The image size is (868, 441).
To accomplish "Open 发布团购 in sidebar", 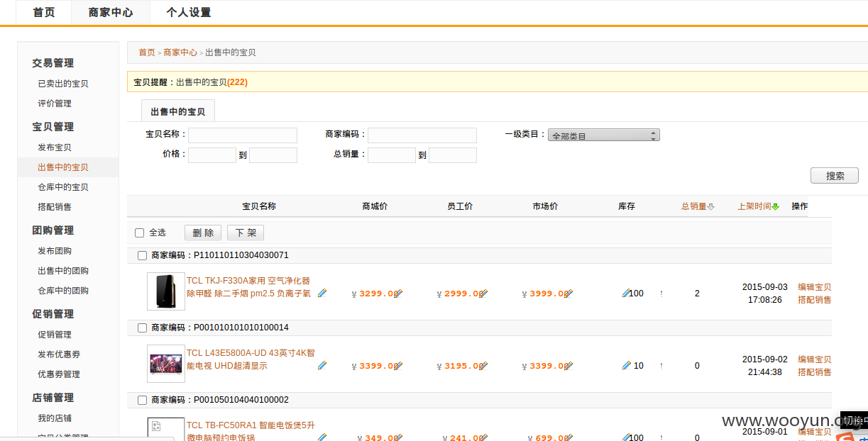I will click(55, 251).
